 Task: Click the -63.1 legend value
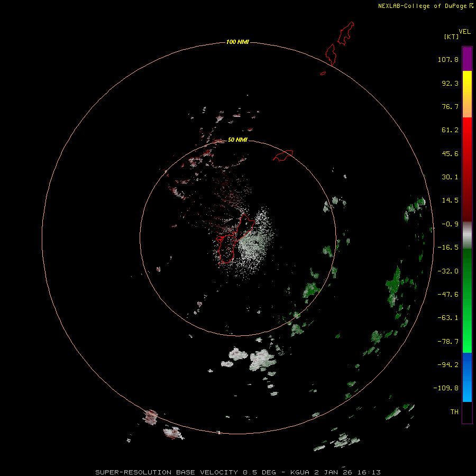tap(448, 318)
